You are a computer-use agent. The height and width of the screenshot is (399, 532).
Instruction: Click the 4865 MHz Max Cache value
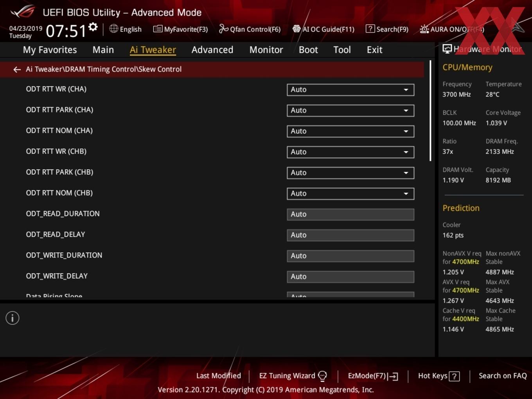click(x=500, y=329)
